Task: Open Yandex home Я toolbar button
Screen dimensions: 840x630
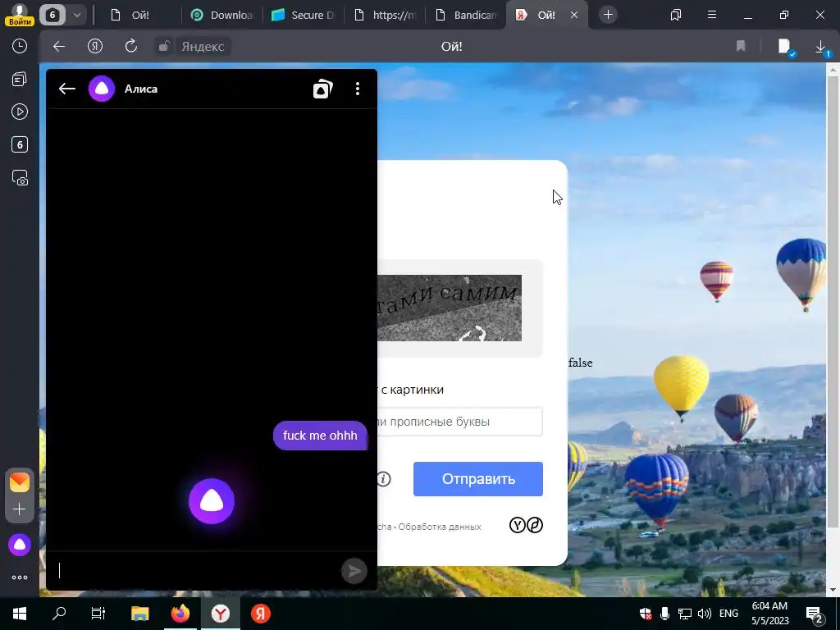Action: [95, 47]
